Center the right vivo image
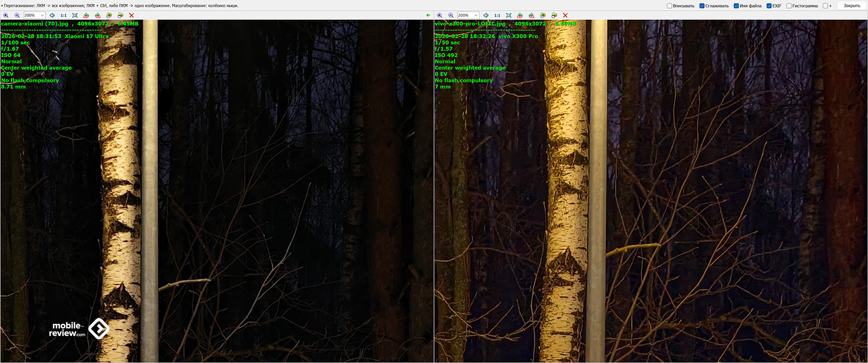The width and height of the screenshot is (868, 363). (x=486, y=15)
